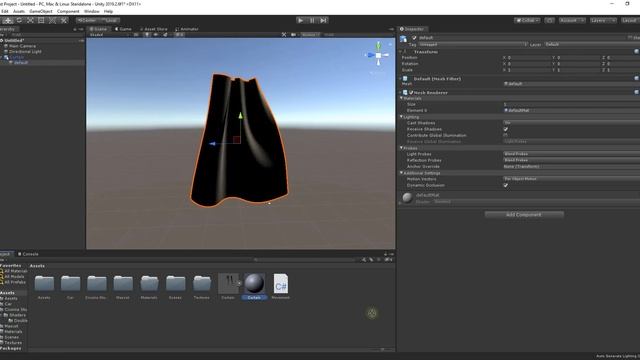Select the Curtain material sphere asset
The width and height of the screenshot is (640, 360).
pyautogui.click(x=254, y=283)
